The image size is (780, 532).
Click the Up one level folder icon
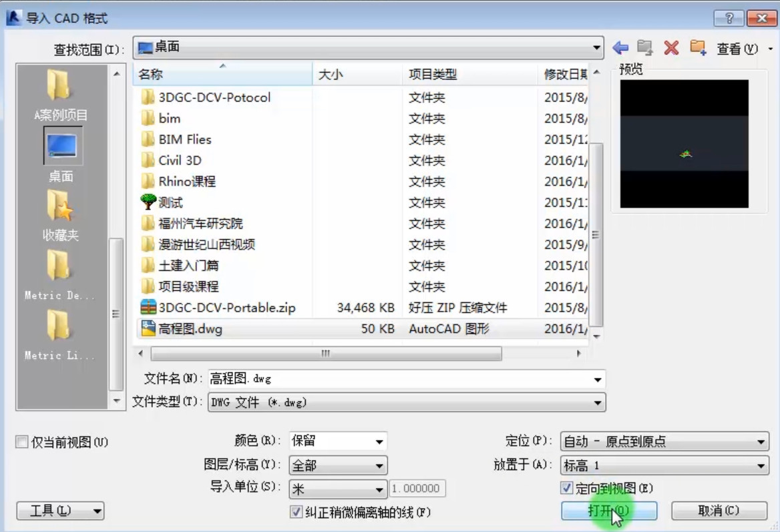click(x=645, y=48)
